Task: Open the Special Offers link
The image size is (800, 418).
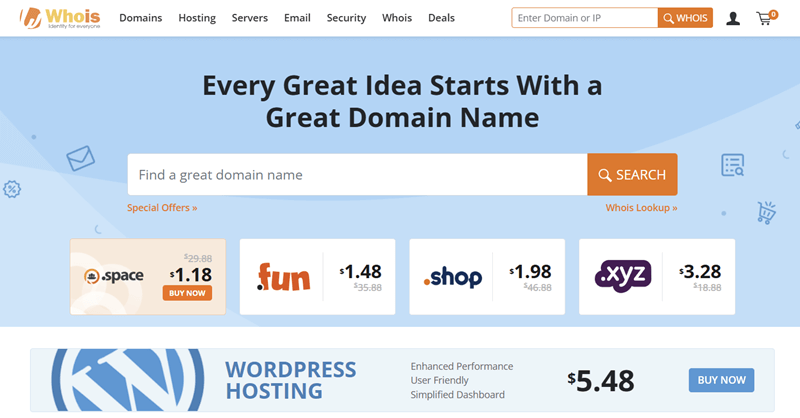Action: tap(162, 208)
